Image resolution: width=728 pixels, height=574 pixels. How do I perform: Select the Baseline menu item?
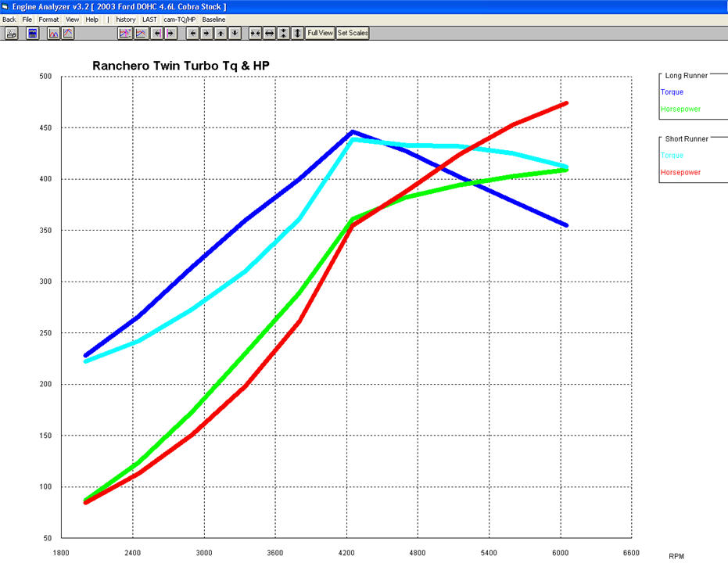tap(213, 20)
